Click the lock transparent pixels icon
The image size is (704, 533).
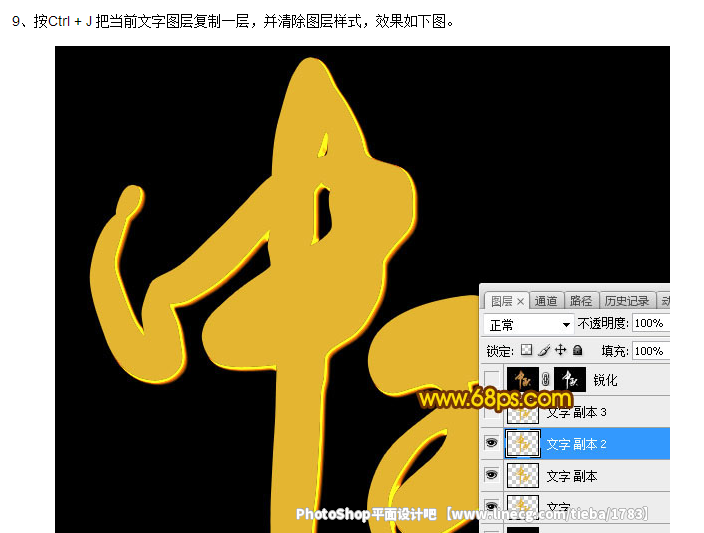tap(527, 351)
